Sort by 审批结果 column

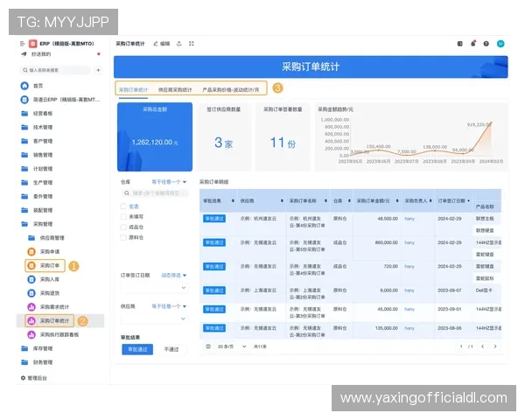click(x=233, y=200)
